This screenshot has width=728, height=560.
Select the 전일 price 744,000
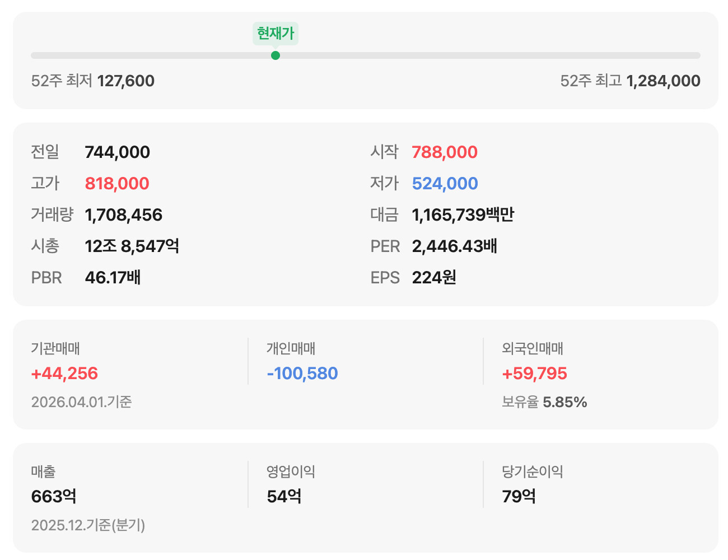[x=117, y=152]
